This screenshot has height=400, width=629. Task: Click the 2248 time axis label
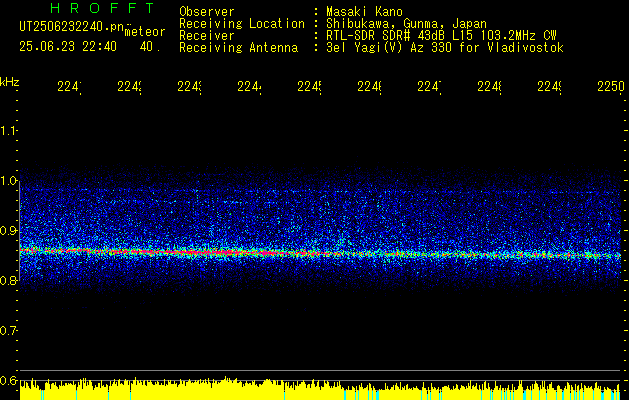pyautogui.click(x=489, y=86)
